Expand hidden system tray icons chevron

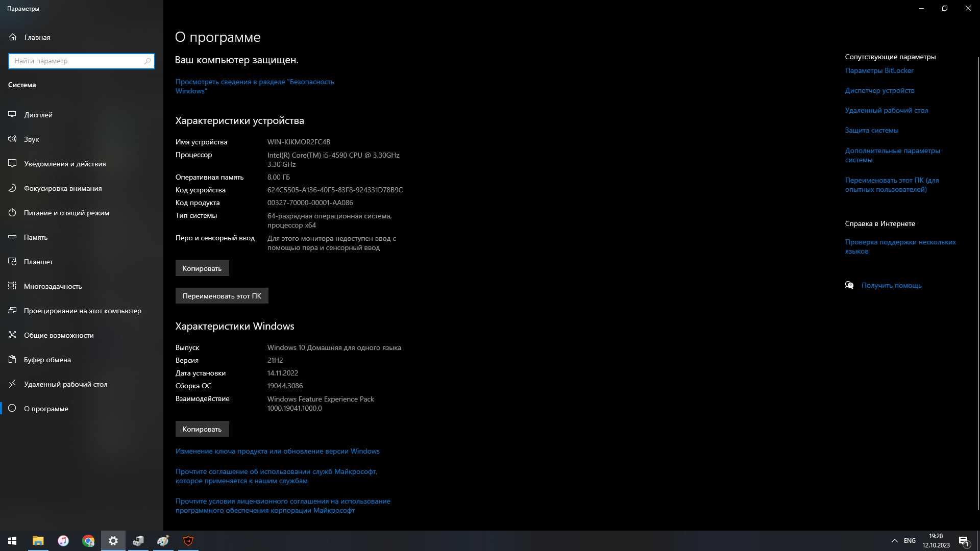pos(894,541)
